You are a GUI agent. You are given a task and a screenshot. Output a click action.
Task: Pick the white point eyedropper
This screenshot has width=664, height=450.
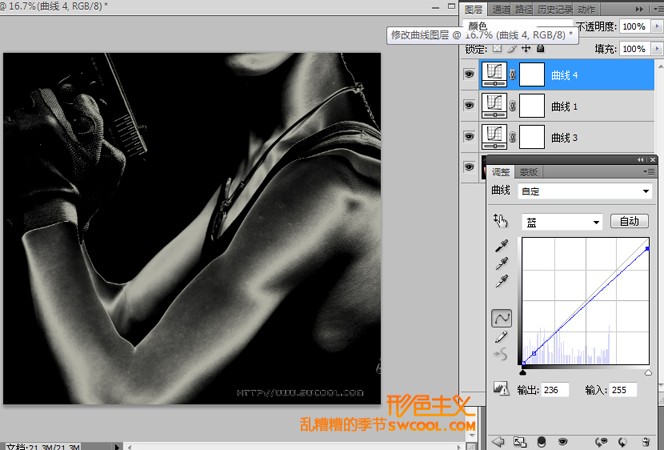coord(501,281)
